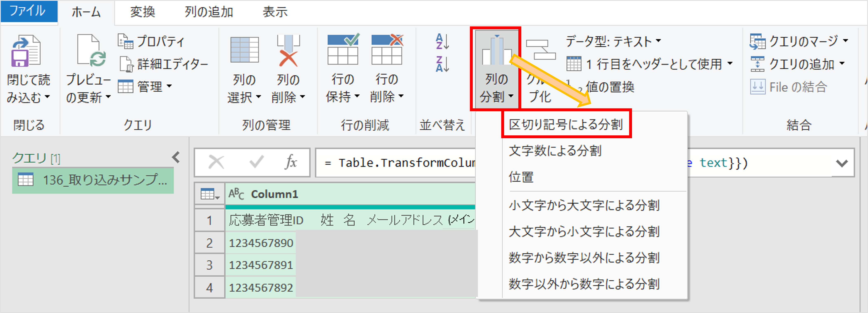Viewport: 868px width, 313px height.
Task: Open the table menu icon at the grid corner
Action: coord(210,194)
